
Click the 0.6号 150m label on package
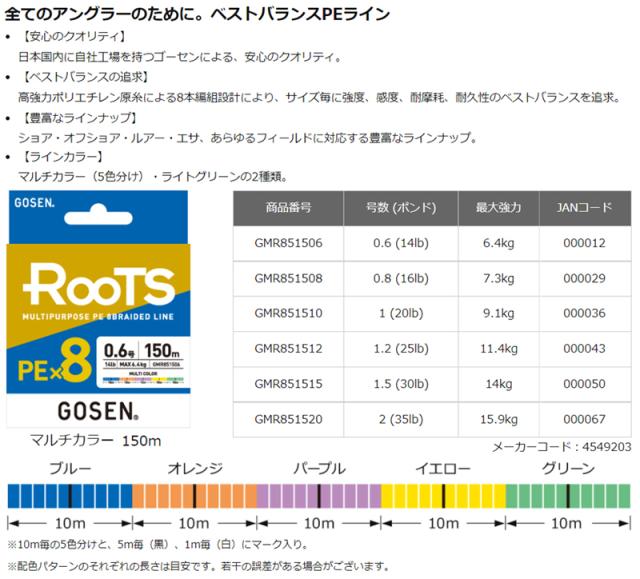[142, 351]
